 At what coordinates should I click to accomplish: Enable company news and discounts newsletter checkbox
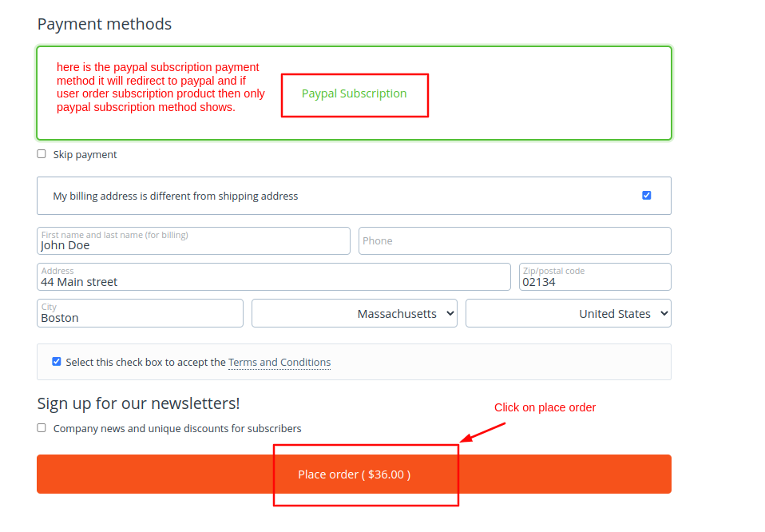click(42, 428)
